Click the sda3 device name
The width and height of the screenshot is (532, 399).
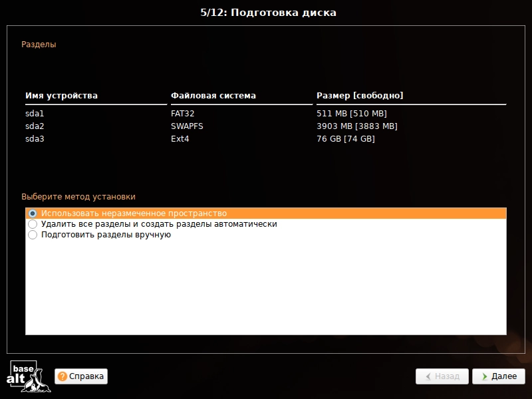click(x=35, y=139)
